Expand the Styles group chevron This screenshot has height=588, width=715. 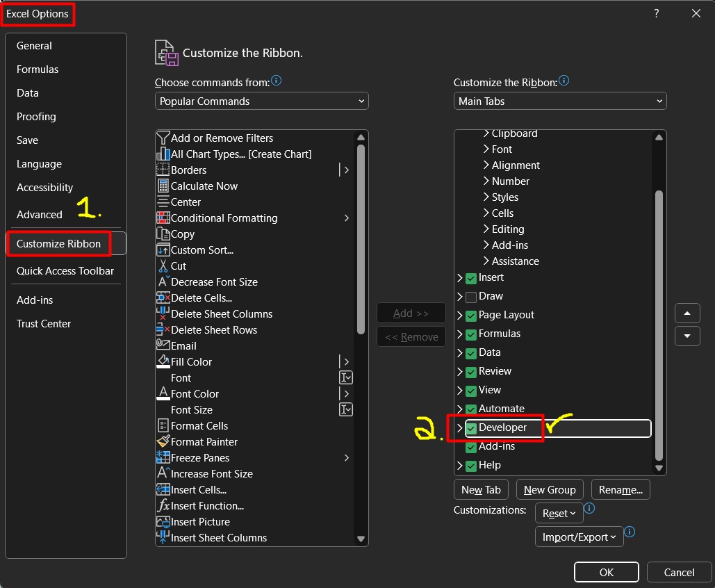coord(486,197)
